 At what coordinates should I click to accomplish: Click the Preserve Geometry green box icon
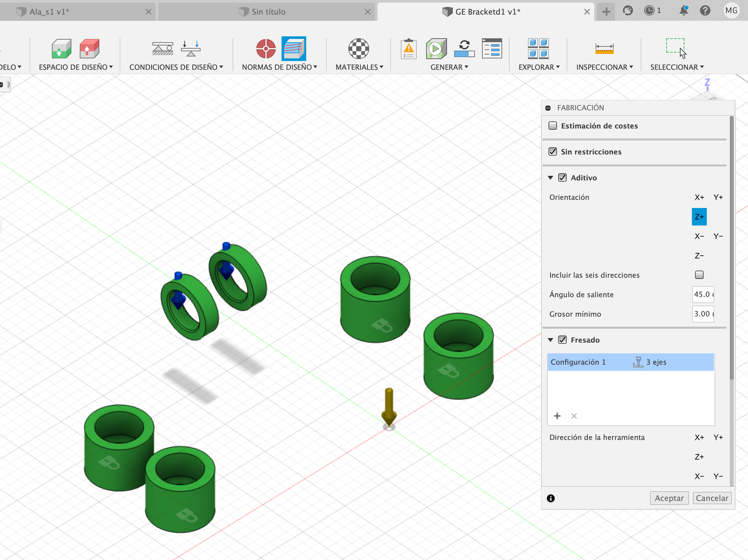61,49
